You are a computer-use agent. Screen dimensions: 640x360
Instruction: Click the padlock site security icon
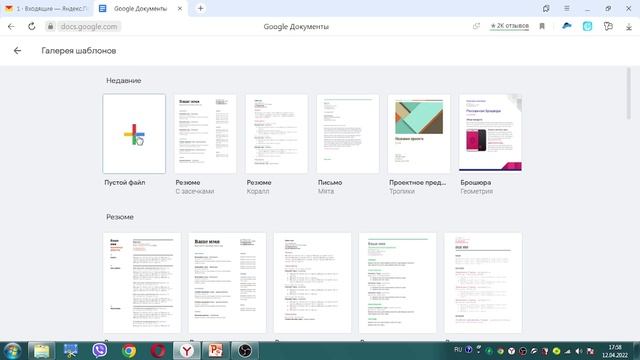click(50, 27)
